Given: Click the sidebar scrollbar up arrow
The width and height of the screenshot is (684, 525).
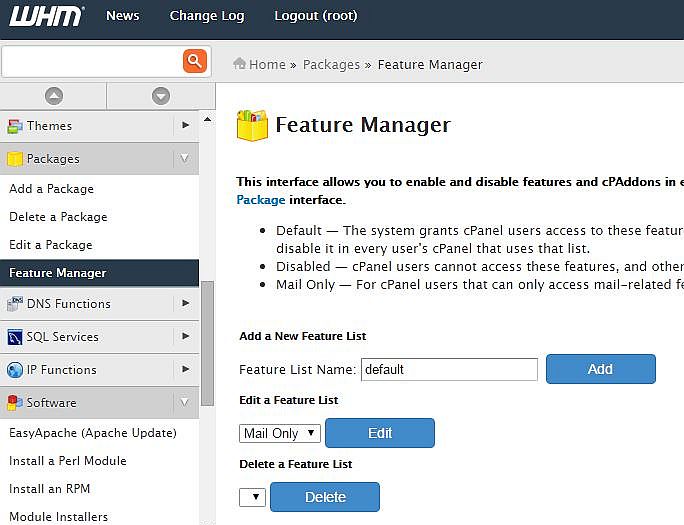Looking at the screenshot, I should tap(208, 119).
